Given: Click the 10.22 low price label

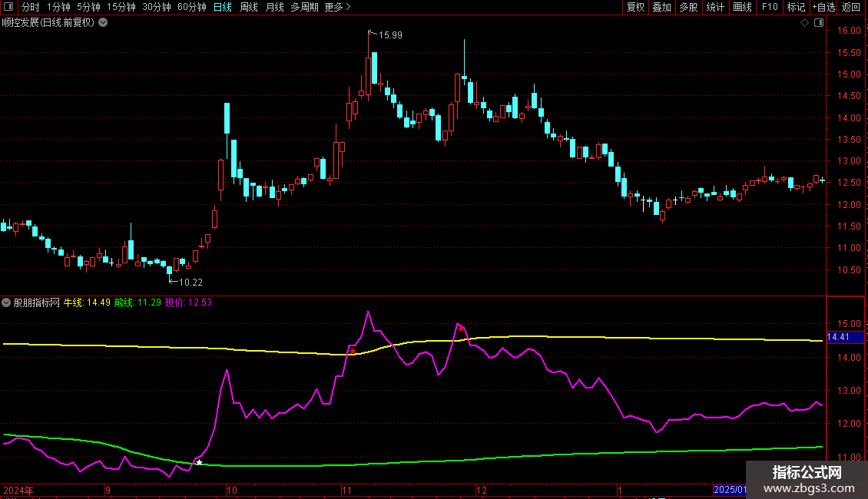Looking at the screenshot, I should [x=191, y=283].
